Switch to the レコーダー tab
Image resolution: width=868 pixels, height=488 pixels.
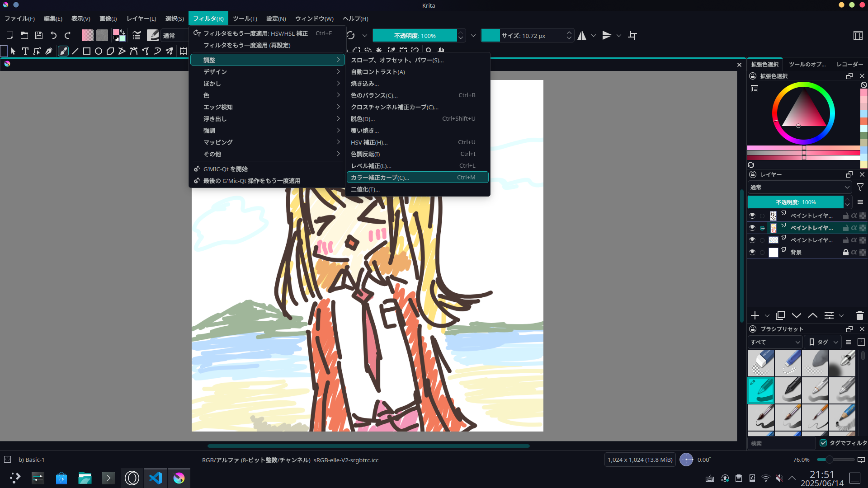point(849,64)
